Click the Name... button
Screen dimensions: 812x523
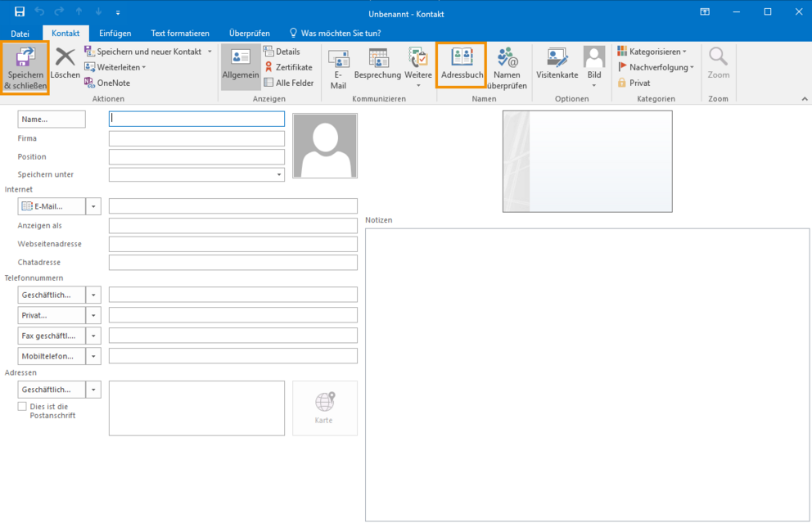pos(52,119)
